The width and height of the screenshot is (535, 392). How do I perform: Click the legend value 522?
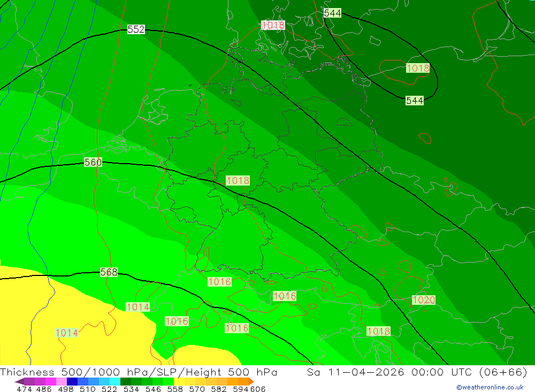[x=109, y=389]
